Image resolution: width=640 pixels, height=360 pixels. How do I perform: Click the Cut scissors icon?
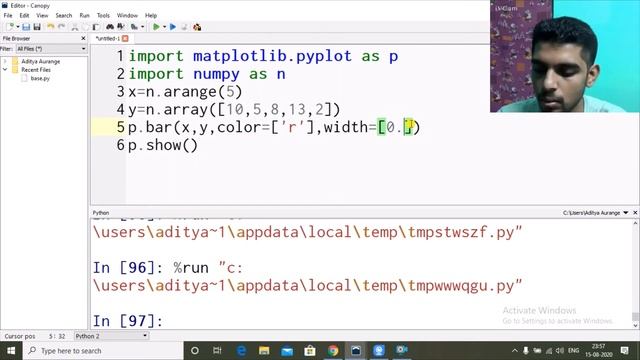point(75,27)
